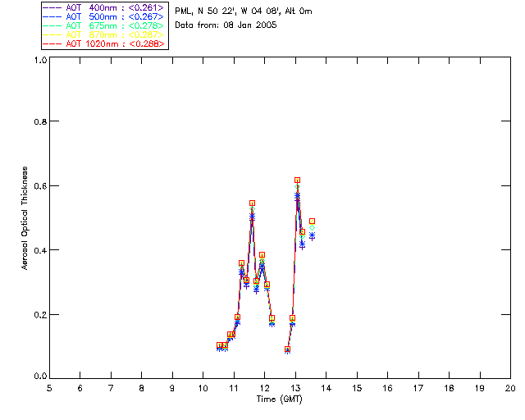Click the purple dashed line swatch in legend
Image resolution: width=525 pixels, height=420 pixels.
pyautogui.click(x=52, y=7)
